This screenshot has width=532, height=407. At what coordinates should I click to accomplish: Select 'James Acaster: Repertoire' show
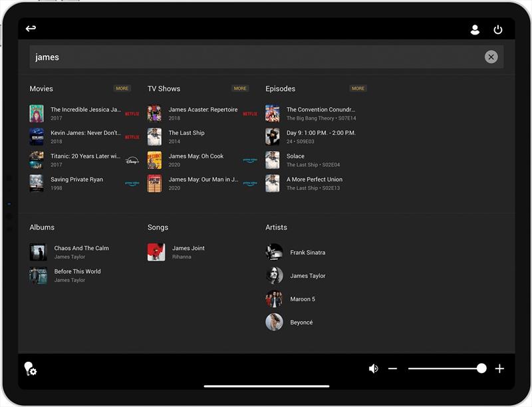pyautogui.click(x=203, y=110)
